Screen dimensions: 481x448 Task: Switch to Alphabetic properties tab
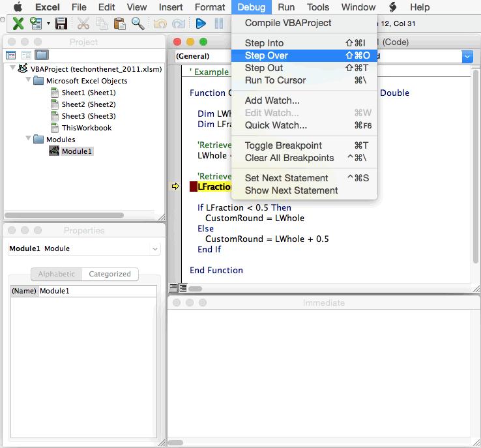pos(57,274)
